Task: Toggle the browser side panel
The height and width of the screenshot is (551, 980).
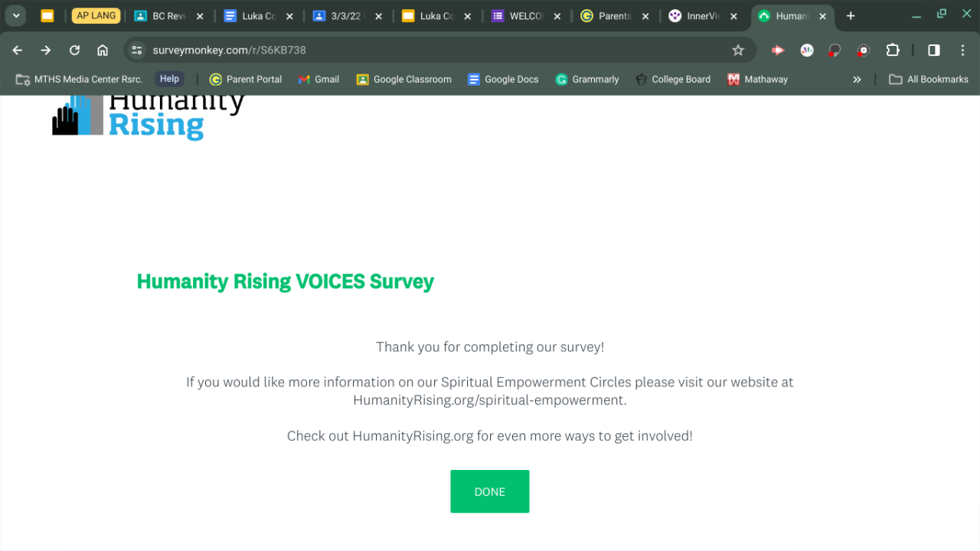Action: [x=934, y=51]
